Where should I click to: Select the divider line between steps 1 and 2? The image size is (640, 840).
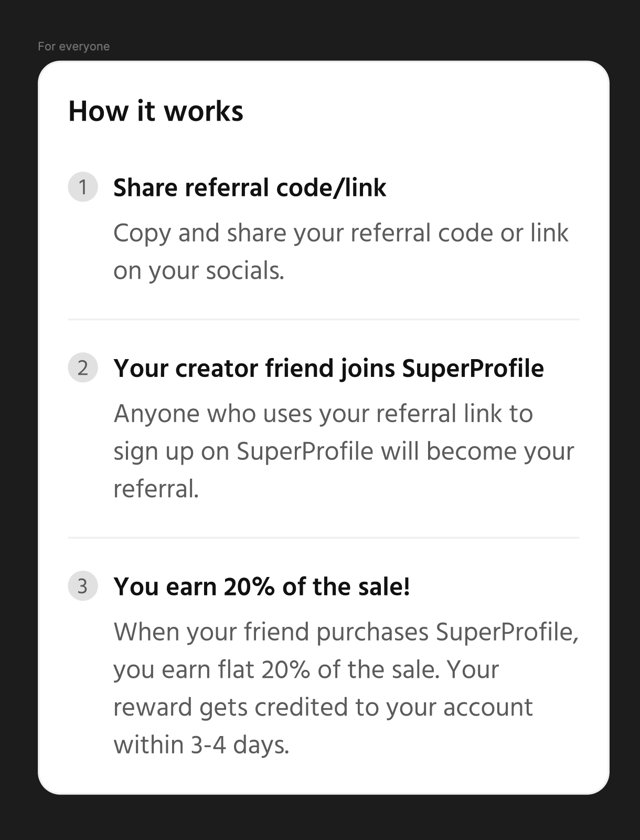[x=324, y=319]
